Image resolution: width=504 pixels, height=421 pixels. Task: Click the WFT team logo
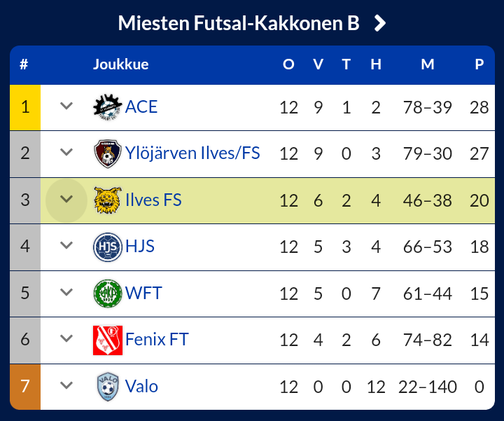point(108,293)
